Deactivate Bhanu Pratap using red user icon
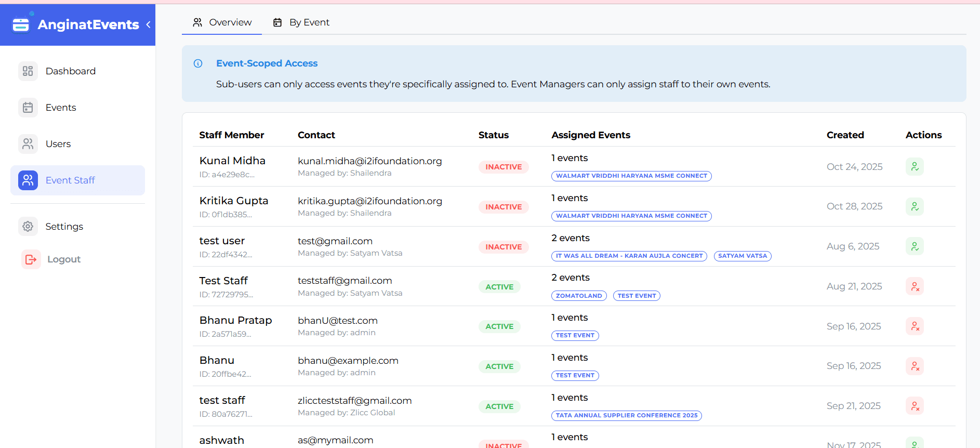980x448 pixels. [915, 326]
